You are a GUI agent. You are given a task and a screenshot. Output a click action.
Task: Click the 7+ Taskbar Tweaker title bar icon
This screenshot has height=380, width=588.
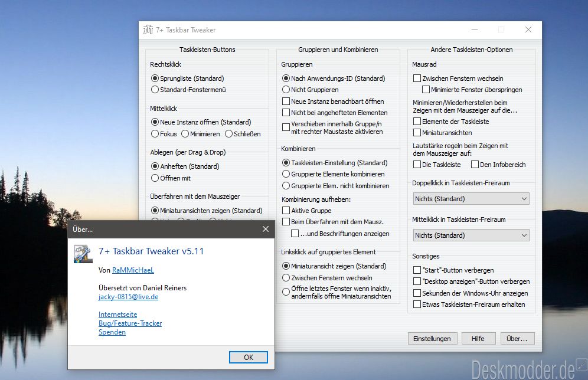point(148,30)
